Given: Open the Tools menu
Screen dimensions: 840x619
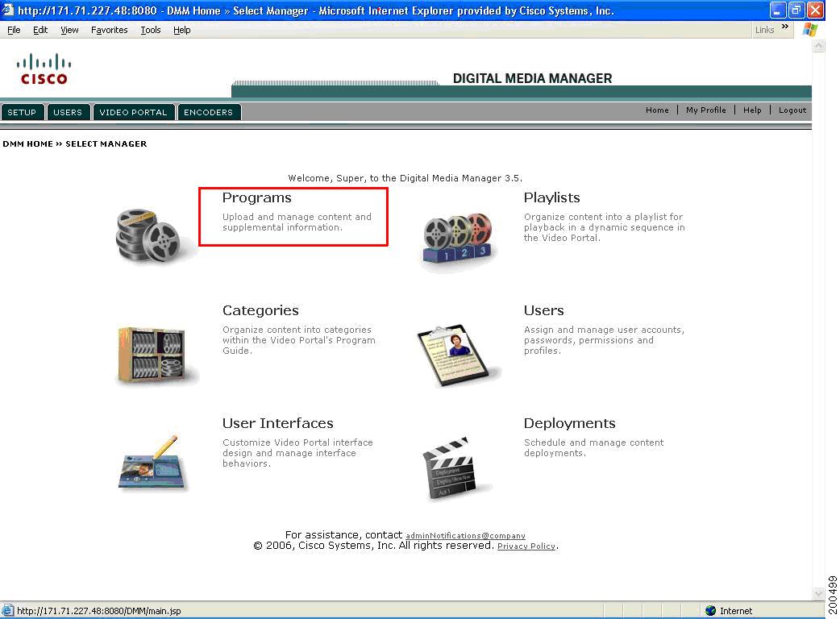Looking at the screenshot, I should pyautogui.click(x=150, y=30).
